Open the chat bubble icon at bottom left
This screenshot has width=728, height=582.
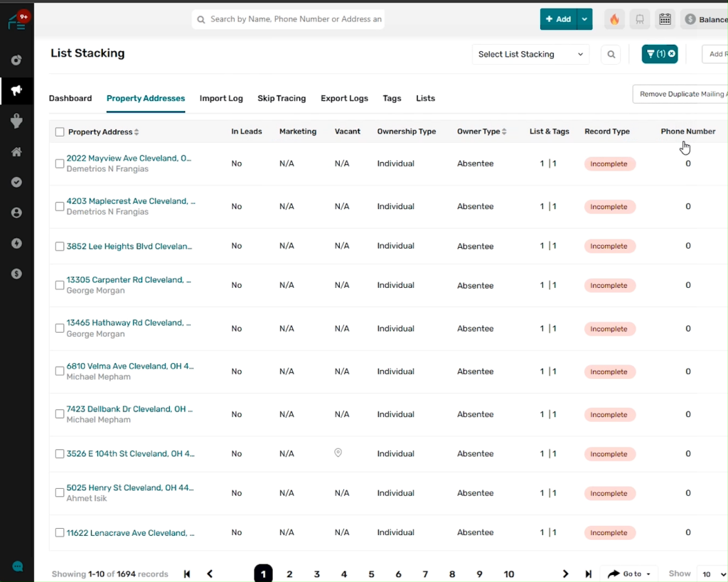coord(18,566)
